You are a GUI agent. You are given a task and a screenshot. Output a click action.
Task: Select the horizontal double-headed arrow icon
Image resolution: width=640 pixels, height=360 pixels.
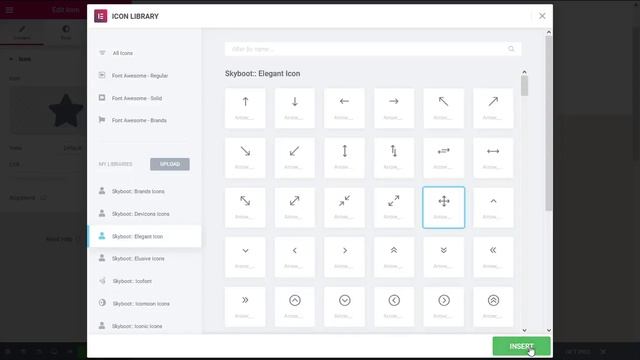[493, 158]
